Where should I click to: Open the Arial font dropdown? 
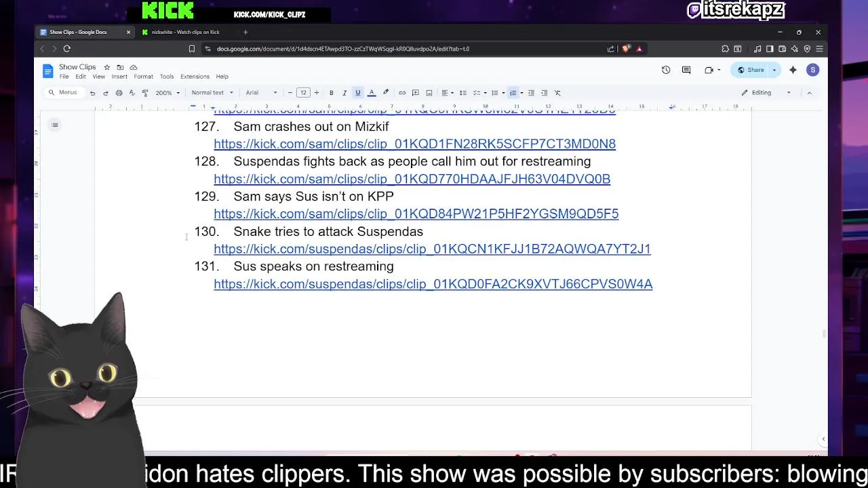coord(261,93)
